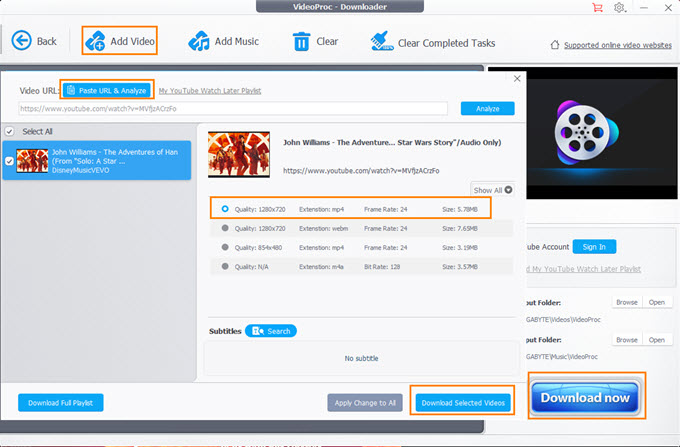Click the home icon beside supported websites
680x447 pixels.
(x=555, y=45)
